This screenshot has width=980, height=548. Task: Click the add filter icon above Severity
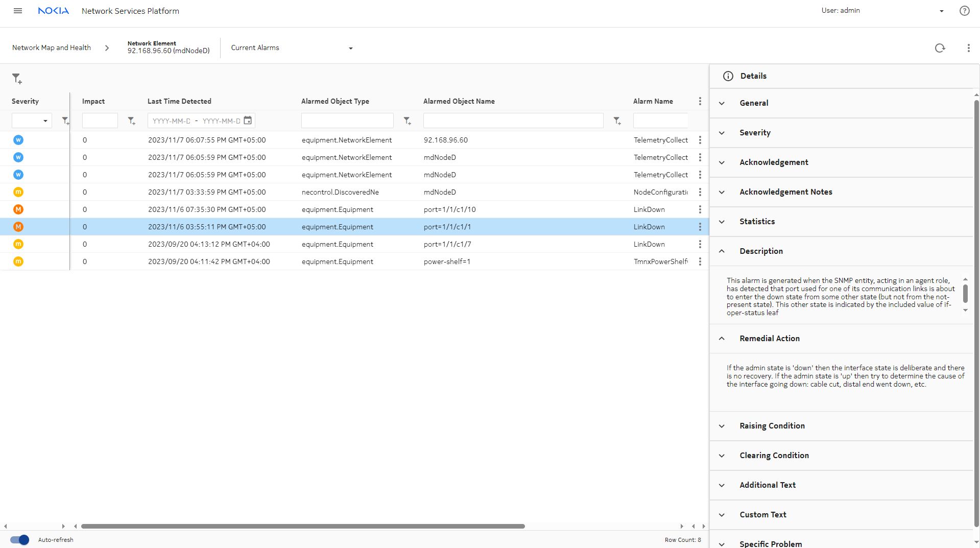point(17,79)
